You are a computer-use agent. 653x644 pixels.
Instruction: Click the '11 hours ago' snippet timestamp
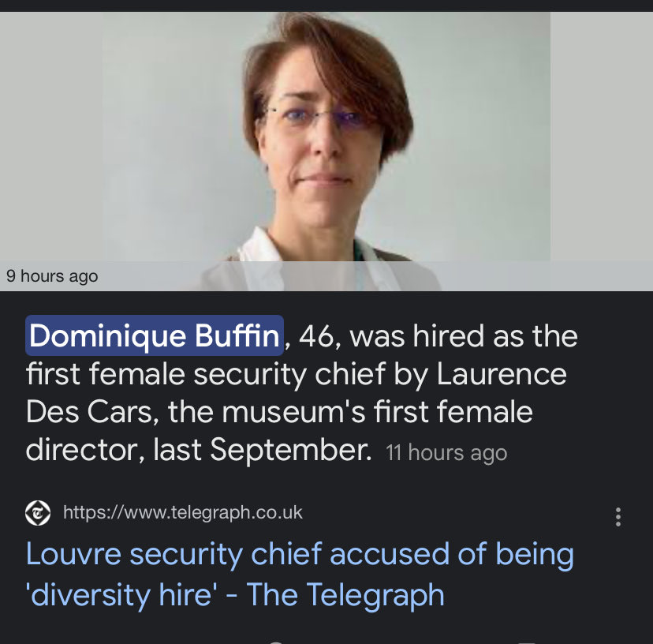(446, 453)
